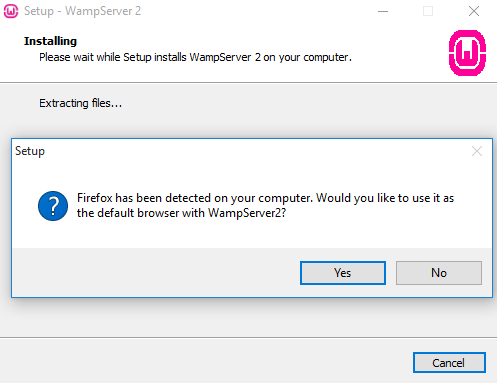Click the gray footer strip beside Yes button

(x=156, y=272)
